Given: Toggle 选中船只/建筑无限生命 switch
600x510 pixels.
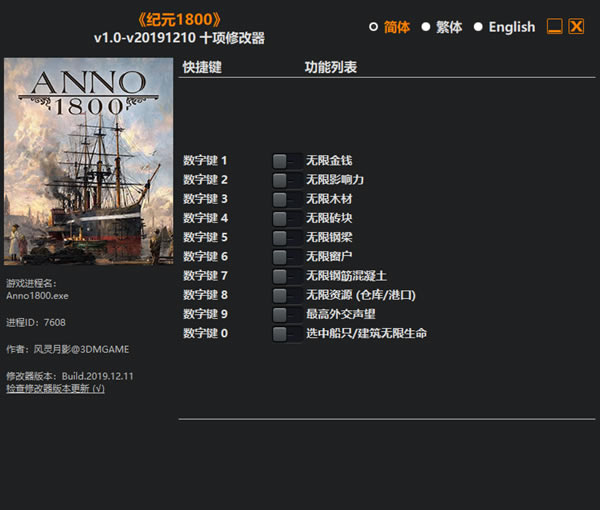Looking at the screenshot, I should pos(287,333).
